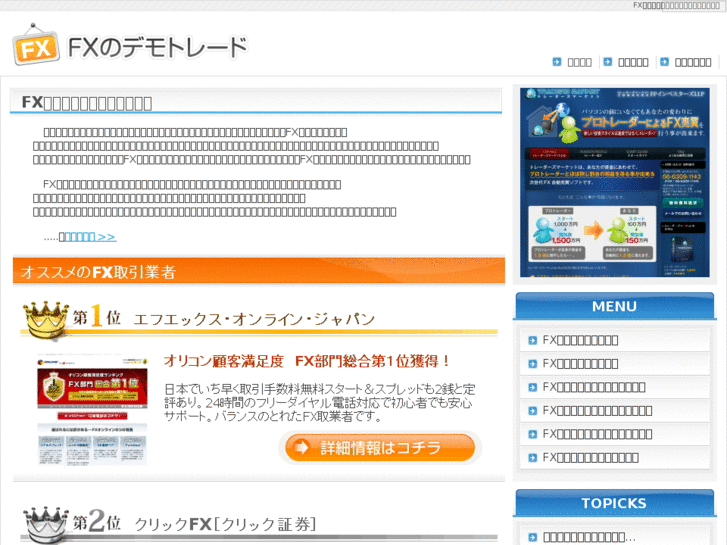Open the クリックFX[クリック証券] heading
Image resolution: width=727 pixels, height=545 pixels.
click(225, 524)
